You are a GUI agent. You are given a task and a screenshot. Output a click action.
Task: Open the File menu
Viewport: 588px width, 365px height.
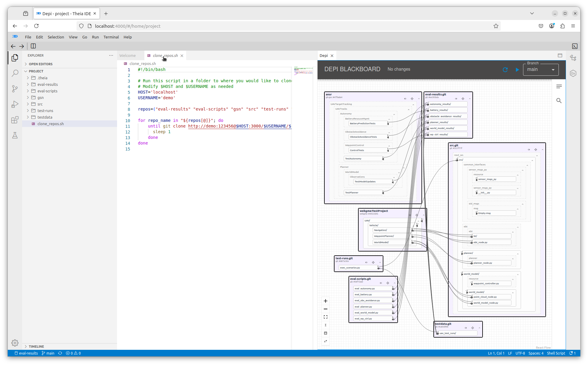click(x=28, y=37)
